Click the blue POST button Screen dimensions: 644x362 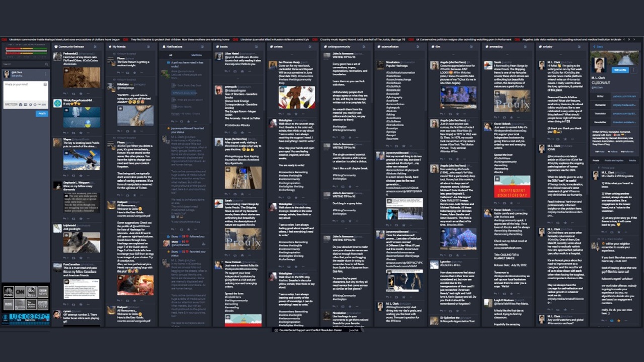click(42, 114)
